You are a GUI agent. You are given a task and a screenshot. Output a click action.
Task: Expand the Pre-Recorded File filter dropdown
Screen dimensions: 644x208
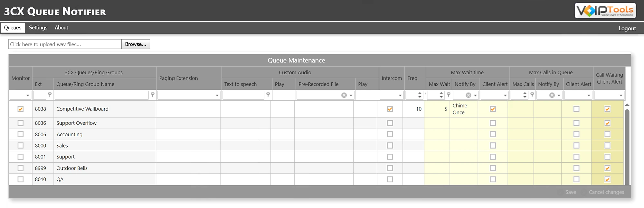(351, 95)
